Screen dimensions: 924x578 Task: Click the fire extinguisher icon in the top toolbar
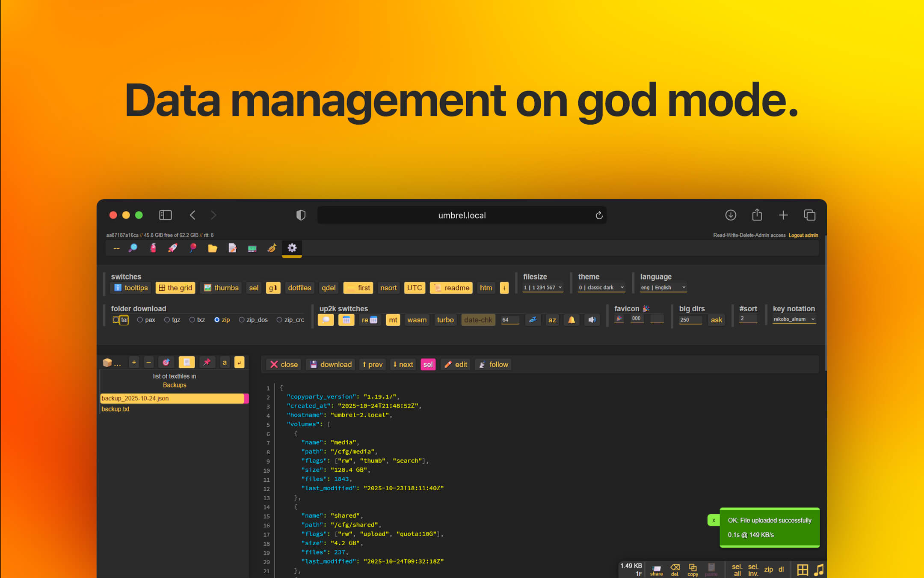click(152, 248)
